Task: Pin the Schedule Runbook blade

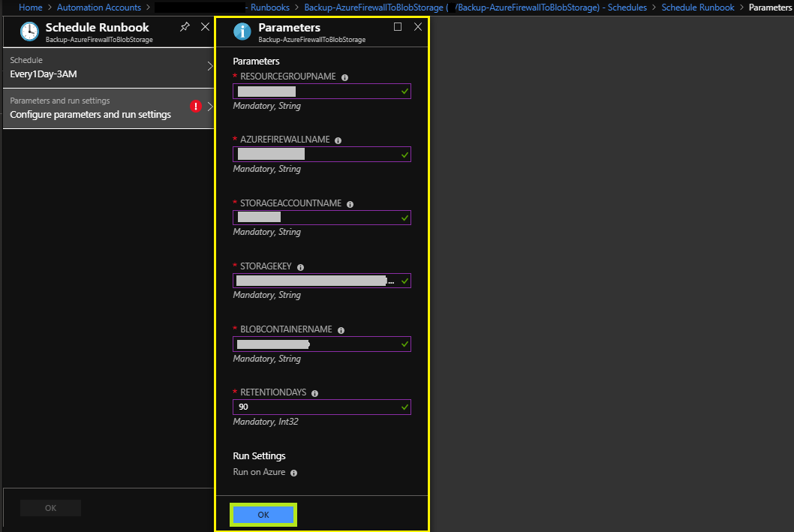Action: tap(185, 27)
